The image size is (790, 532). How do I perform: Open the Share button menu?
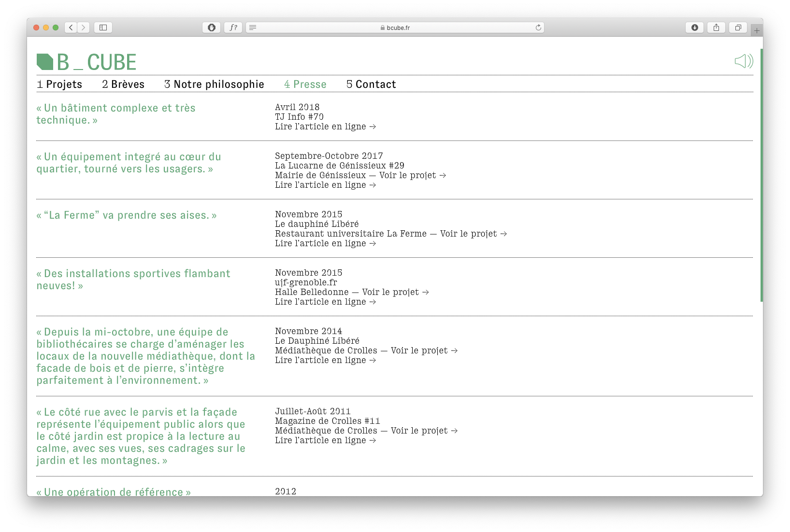pyautogui.click(x=716, y=28)
